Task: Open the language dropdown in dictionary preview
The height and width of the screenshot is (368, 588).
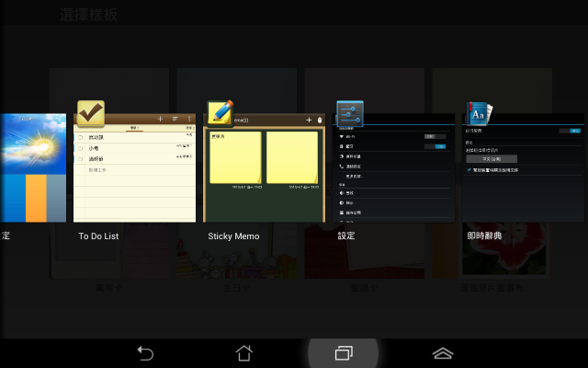Action: pyautogui.click(x=492, y=159)
